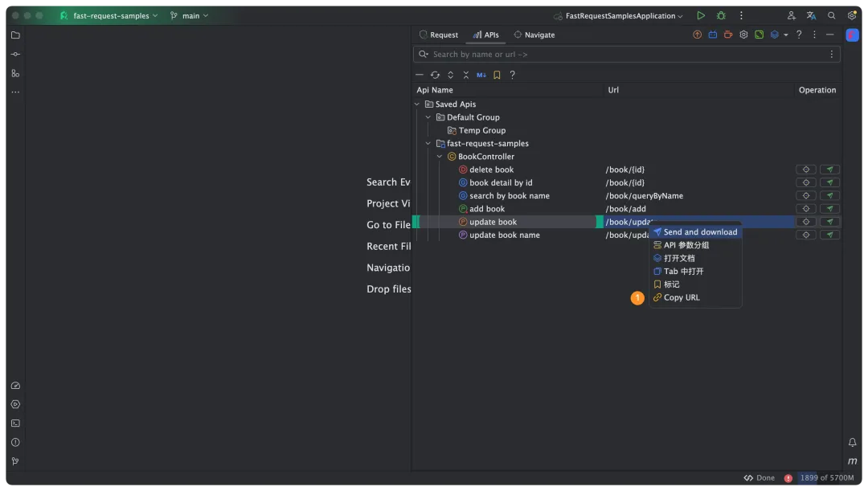
Task: Click the minus icon in tree toolbar
Action: click(420, 75)
